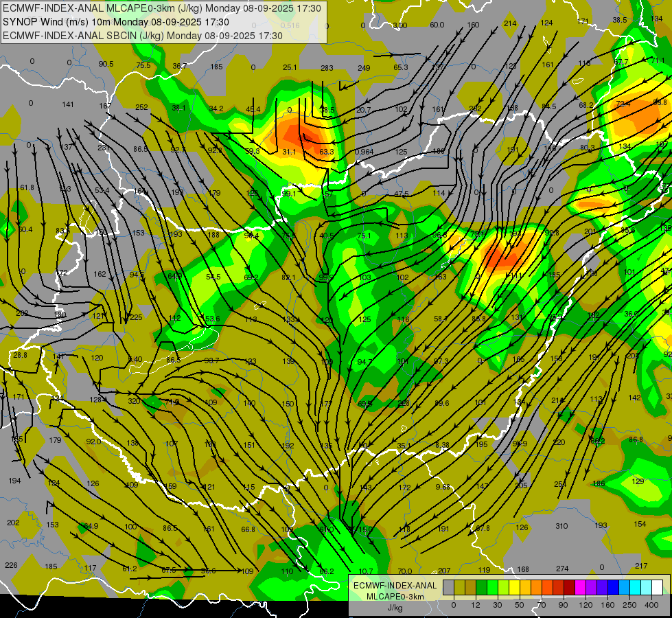Image resolution: width=672 pixels, height=618 pixels.
Task: Click the magenta legend swatch
Action: click(581, 588)
